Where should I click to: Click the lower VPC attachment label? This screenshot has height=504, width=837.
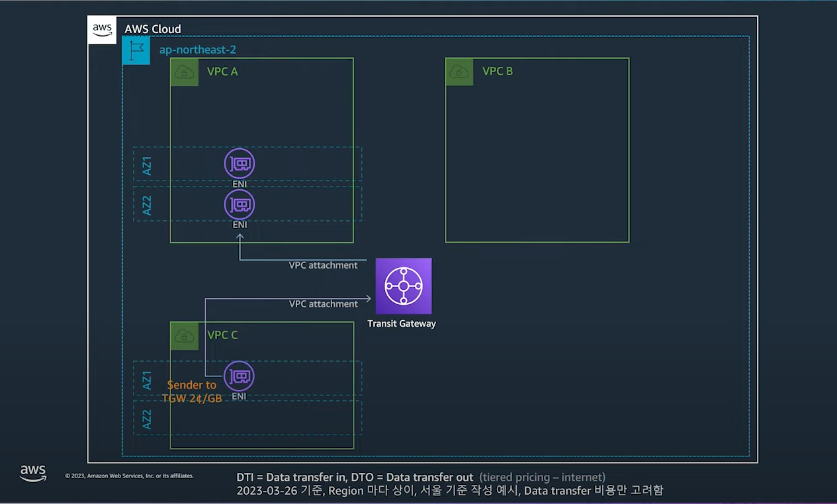click(x=323, y=304)
